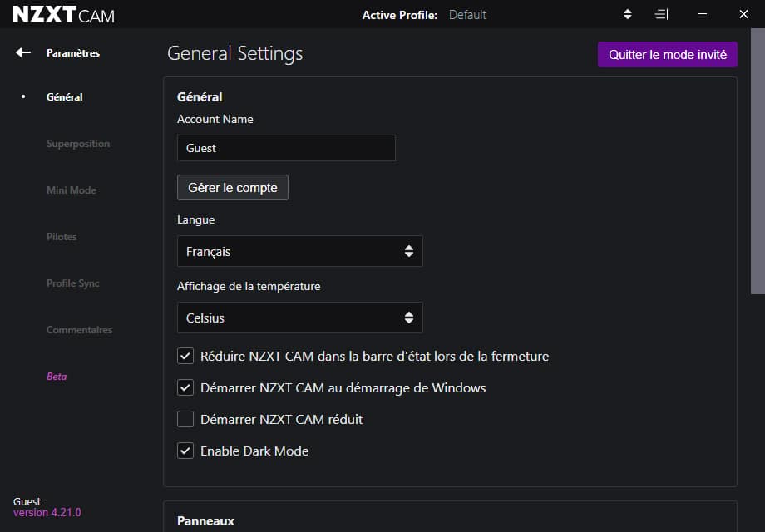Open the Profile Sync section
The image size is (765, 532).
pos(72,283)
